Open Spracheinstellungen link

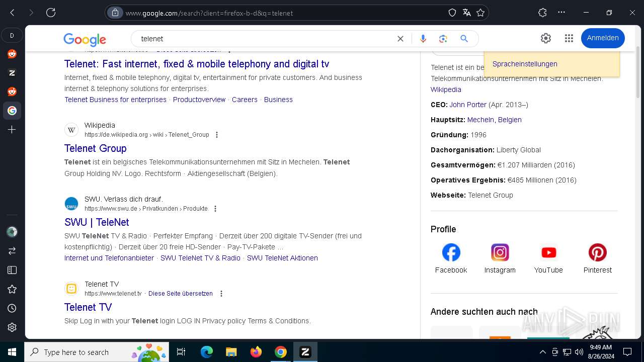(x=525, y=64)
